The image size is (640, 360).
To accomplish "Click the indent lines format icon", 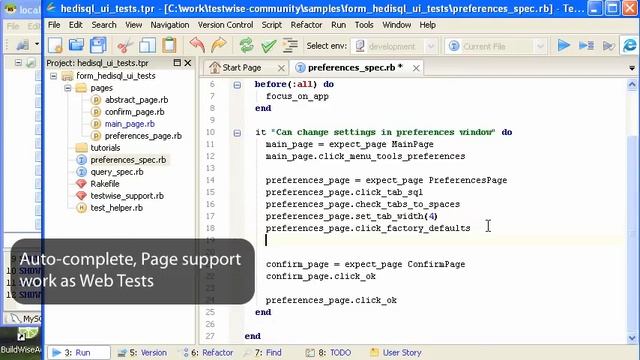I will pos(290,45).
